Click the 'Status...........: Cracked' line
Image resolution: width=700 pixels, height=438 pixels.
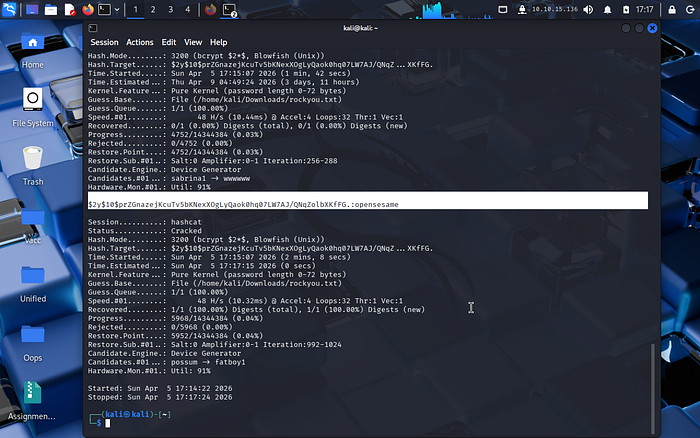coord(145,231)
